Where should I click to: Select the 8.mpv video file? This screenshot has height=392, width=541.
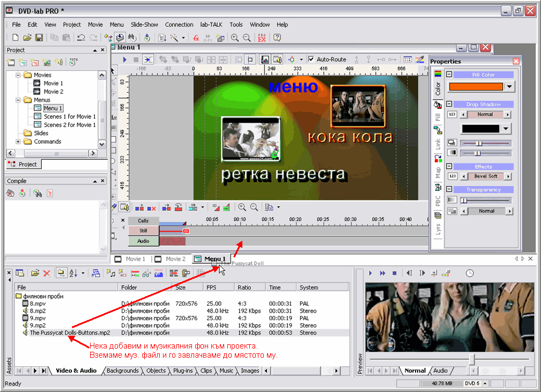click(38, 304)
